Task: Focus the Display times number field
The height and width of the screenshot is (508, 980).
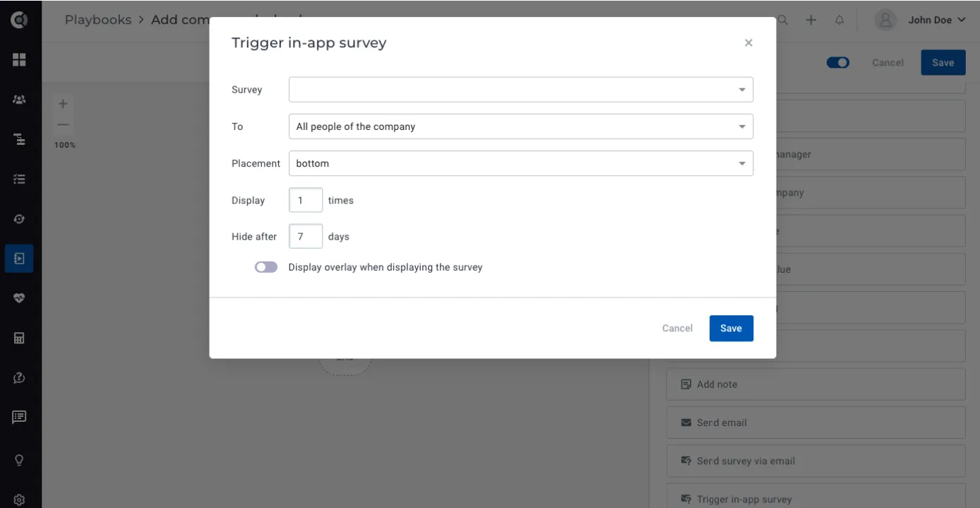Action: pos(306,200)
